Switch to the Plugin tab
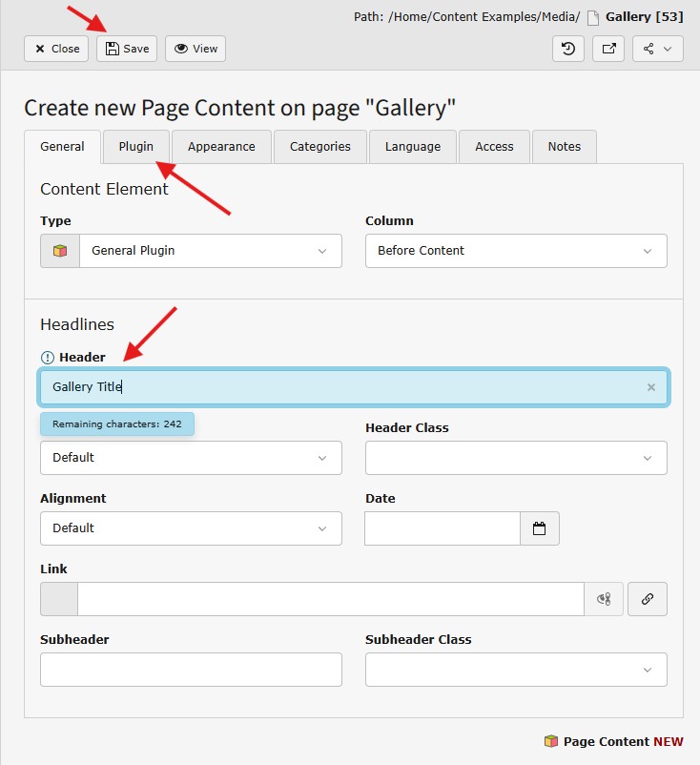700x765 pixels. coord(136,147)
